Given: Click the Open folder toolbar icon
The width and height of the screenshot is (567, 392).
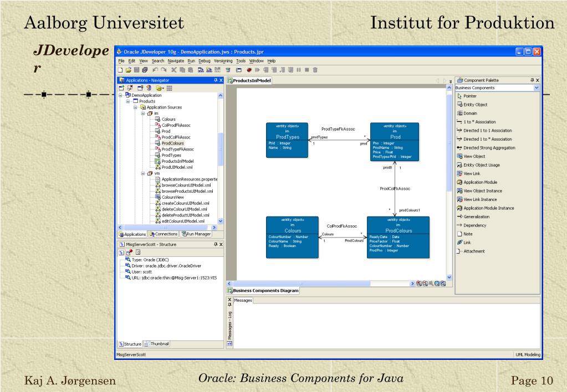Looking at the screenshot, I should [129, 70].
